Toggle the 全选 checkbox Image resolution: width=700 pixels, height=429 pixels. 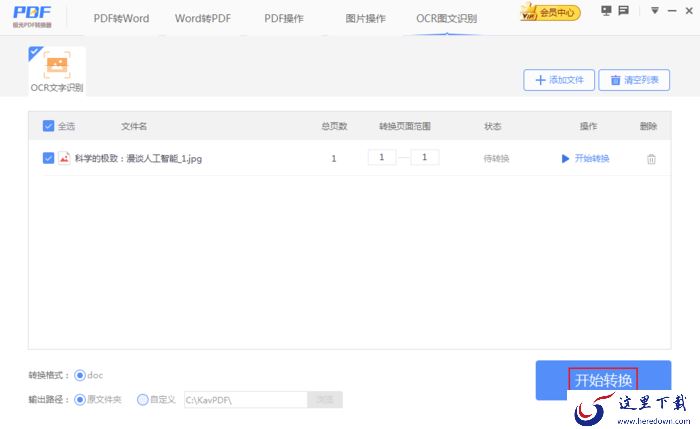[x=48, y=126]
